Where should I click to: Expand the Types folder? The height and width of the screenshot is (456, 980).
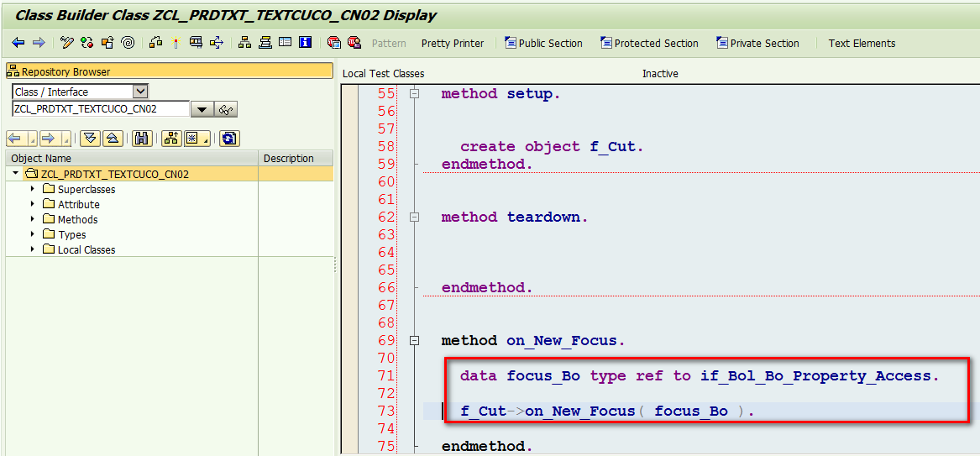click(33, 234)
